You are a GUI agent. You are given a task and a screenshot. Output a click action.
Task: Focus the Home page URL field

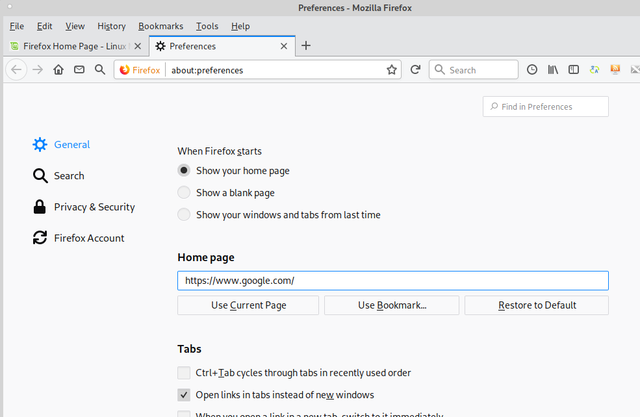click(x=393, y=281)
